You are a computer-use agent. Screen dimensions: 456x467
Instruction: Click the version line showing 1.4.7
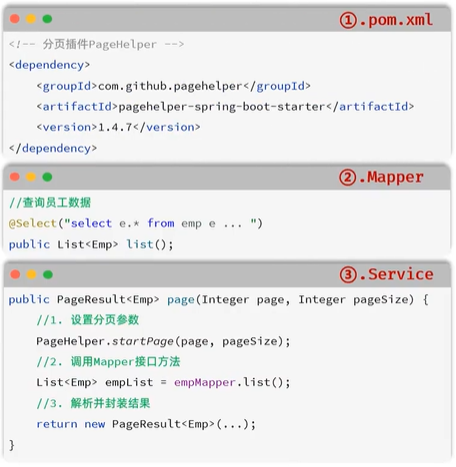(x=118, y=127)
